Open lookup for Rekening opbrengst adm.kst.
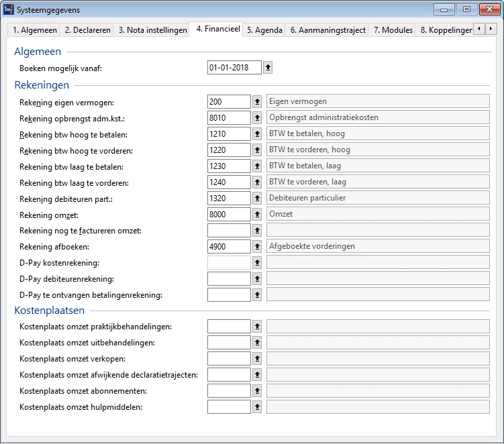Viewport: 504px width, 444px height. coord(256,117)
